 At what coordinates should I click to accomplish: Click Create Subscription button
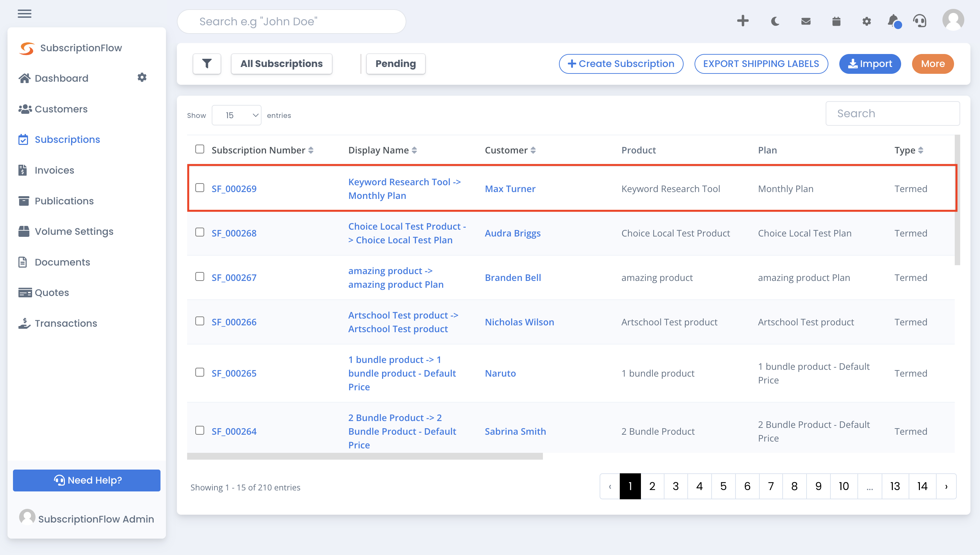click(x=621, y=64)
